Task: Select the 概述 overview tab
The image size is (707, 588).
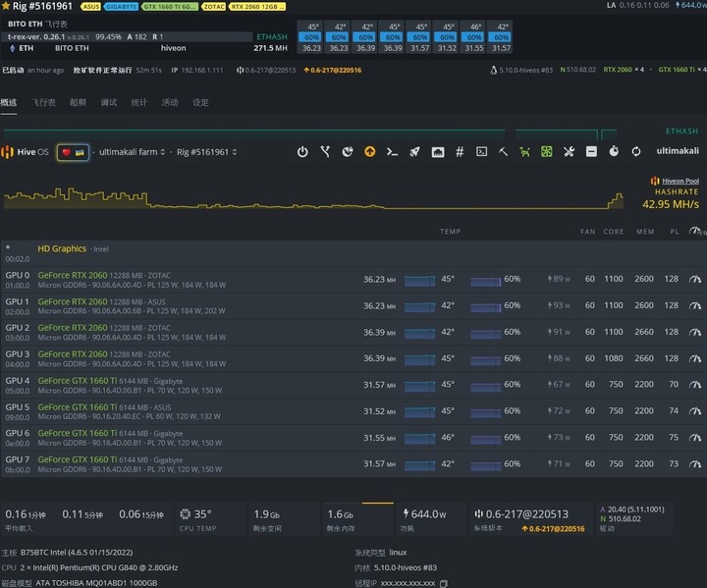Action: click(x=9, y=102)
